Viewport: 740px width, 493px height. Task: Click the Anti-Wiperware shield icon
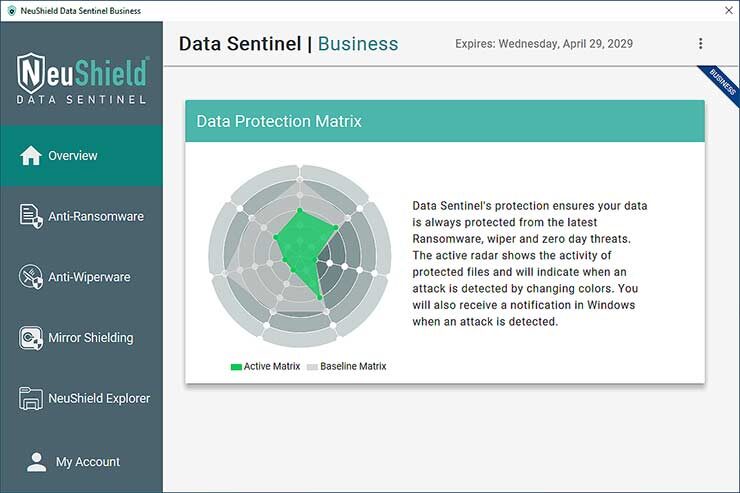click(31, 277)
